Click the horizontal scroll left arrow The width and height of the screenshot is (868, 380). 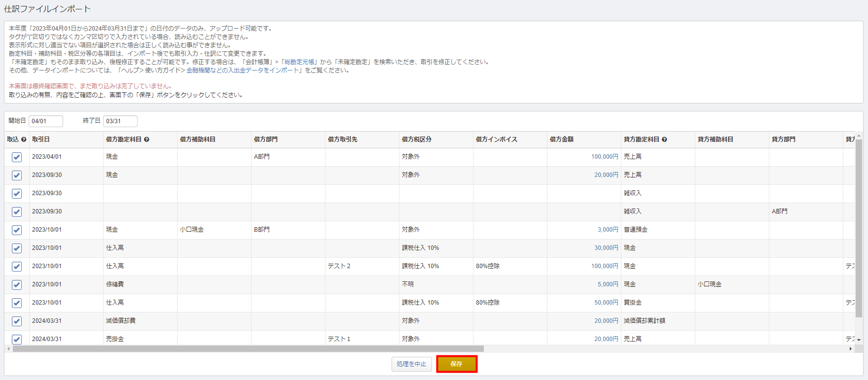8,348
